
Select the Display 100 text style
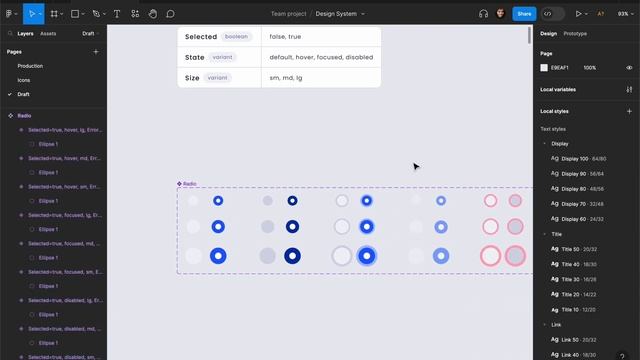[579, 159]
